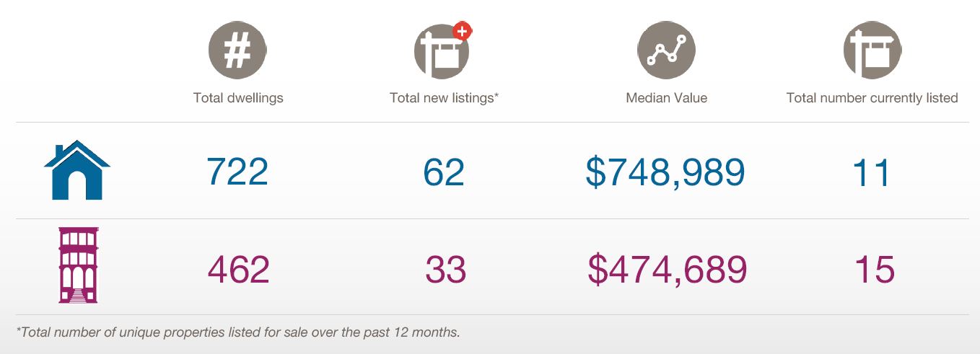
Task: Click the 15 units currently listed
Action: click(x=875, y=270)
